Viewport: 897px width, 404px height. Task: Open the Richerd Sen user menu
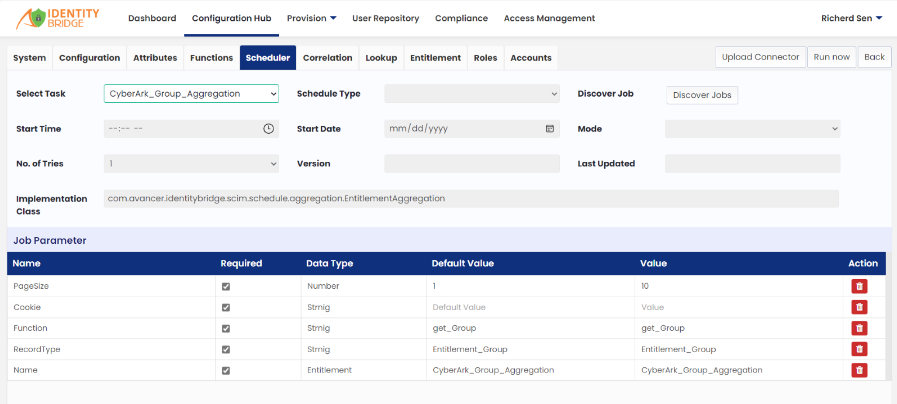click(852, 18)
